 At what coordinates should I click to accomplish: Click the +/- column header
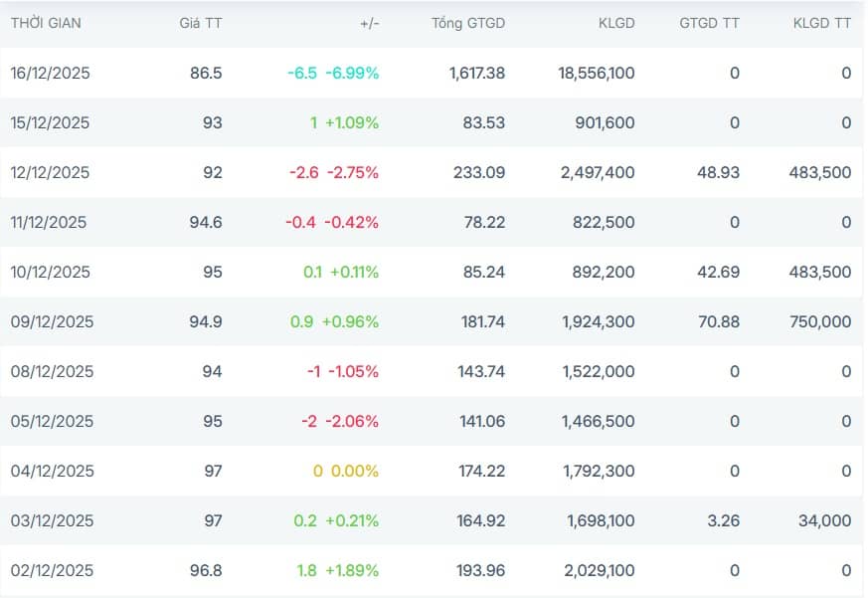click(369, 23)
